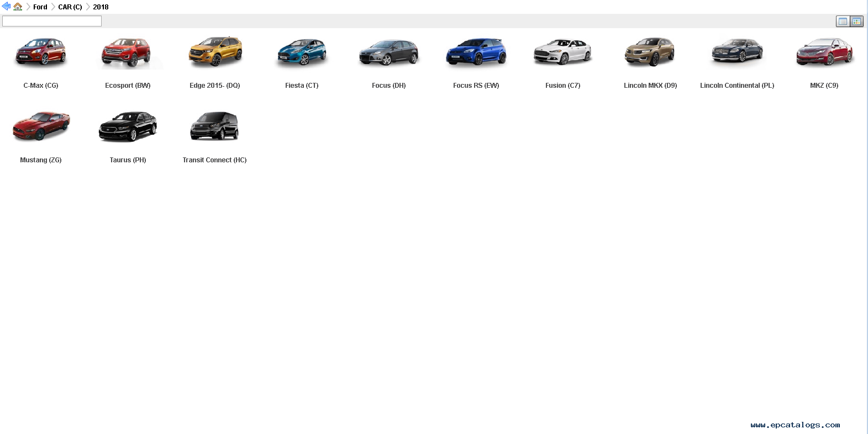Screen dimensions: 868x434
Task: Switch to thumbnail grid view icon
Action: (x=856, y=22)
